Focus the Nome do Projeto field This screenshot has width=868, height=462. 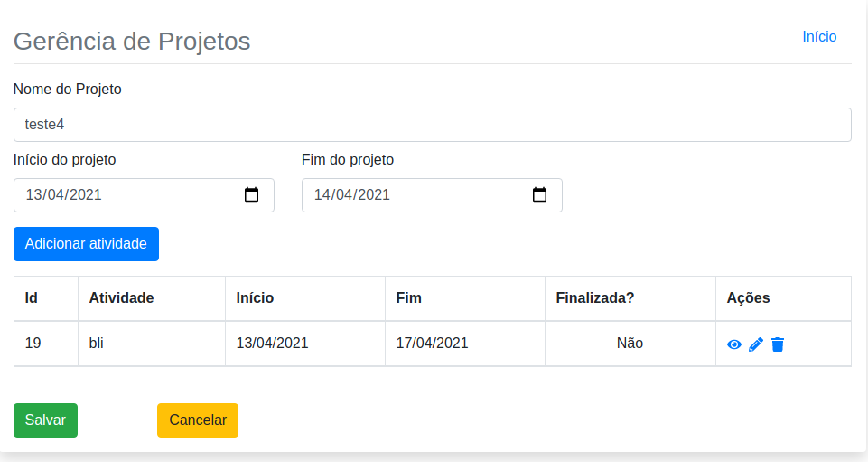(433, 125)
